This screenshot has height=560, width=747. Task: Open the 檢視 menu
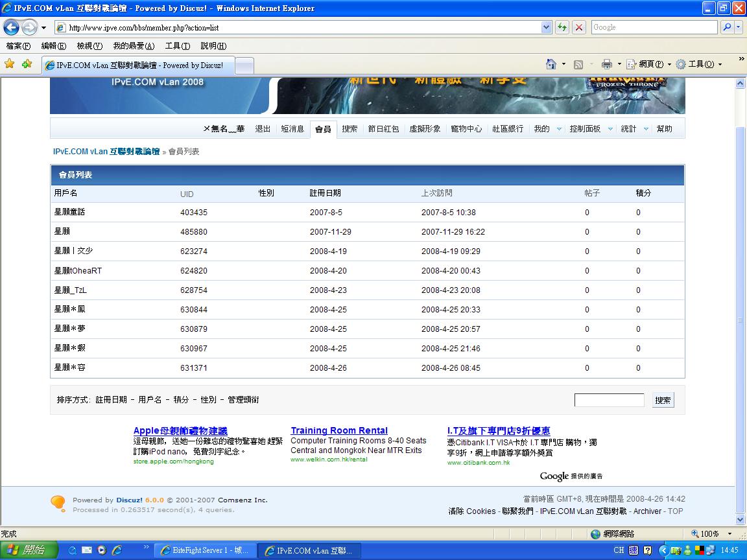point(89,46)
